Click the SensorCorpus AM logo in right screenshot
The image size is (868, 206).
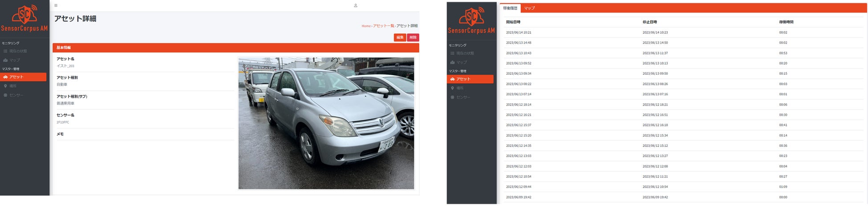[x=471, y=20]
